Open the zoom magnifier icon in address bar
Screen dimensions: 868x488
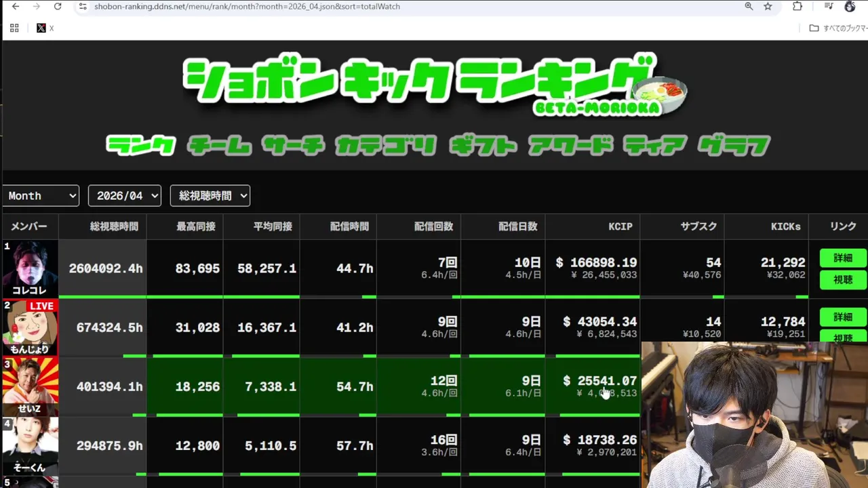click(749, 6)
